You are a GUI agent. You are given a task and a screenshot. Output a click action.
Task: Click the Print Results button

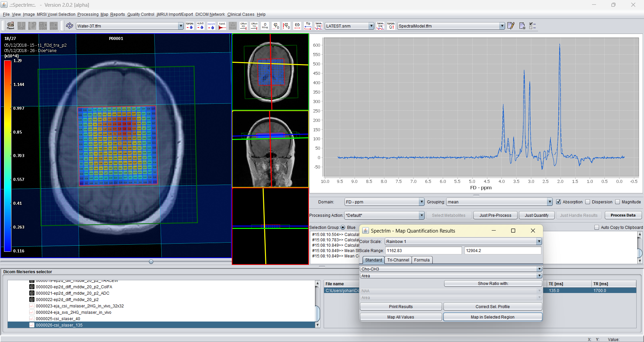click(x=401, y=306)
